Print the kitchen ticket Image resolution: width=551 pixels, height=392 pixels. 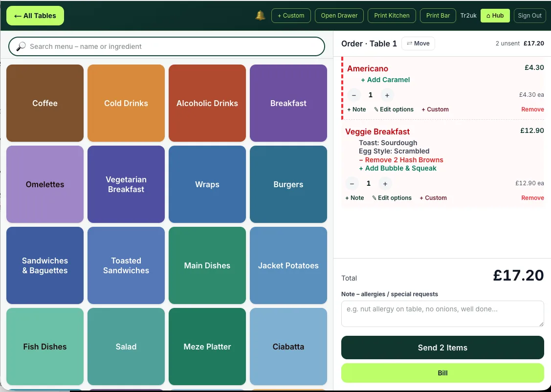392,16
